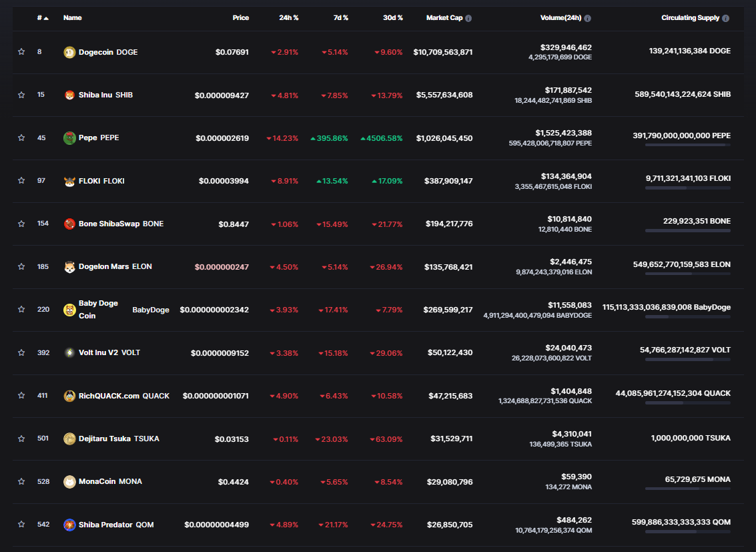Click the Shiba Predator logo

click(69, 525)
